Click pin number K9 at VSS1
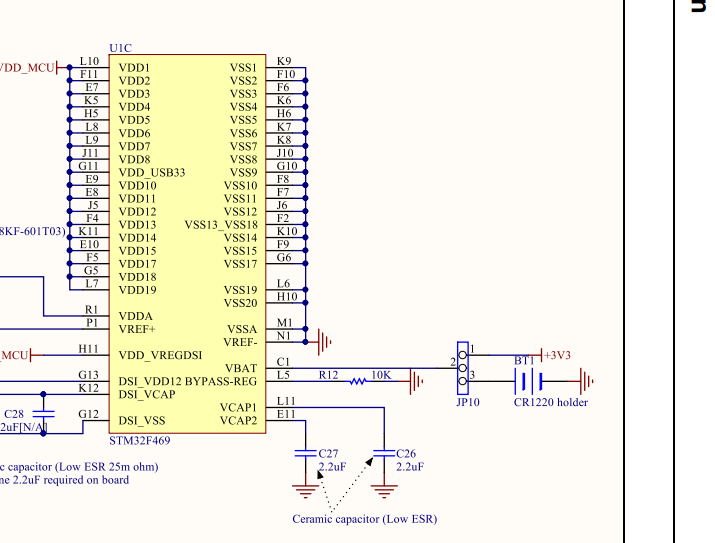715x543 pixels. (284, 62)
